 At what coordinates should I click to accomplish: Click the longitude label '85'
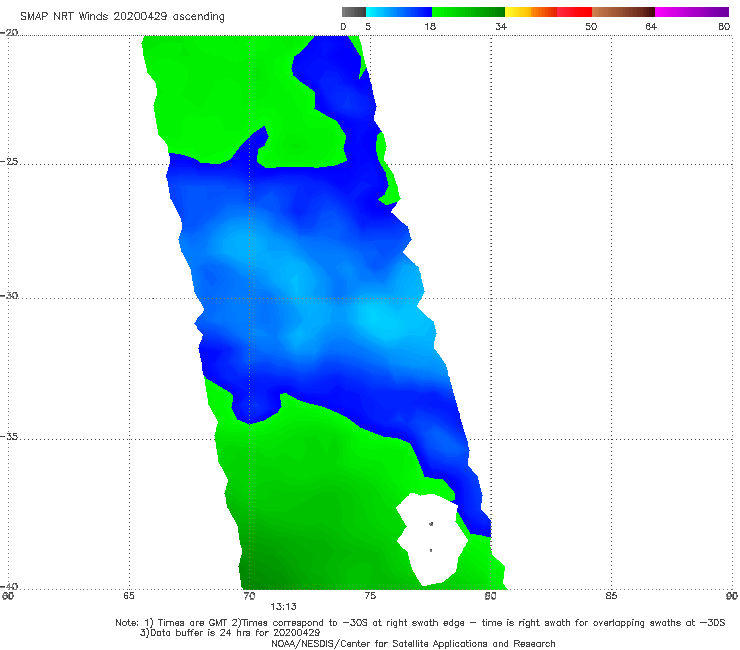[611, 596]
